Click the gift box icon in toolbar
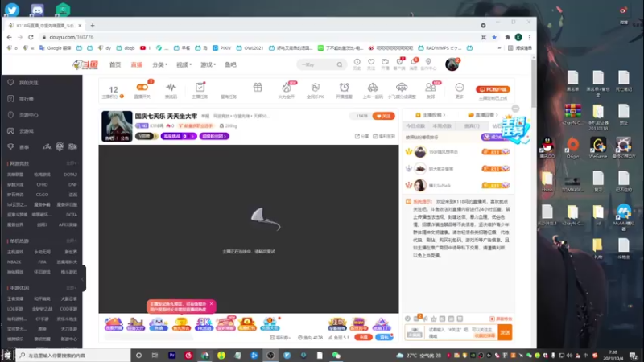The image size is (644, 362). coord(258,87)
